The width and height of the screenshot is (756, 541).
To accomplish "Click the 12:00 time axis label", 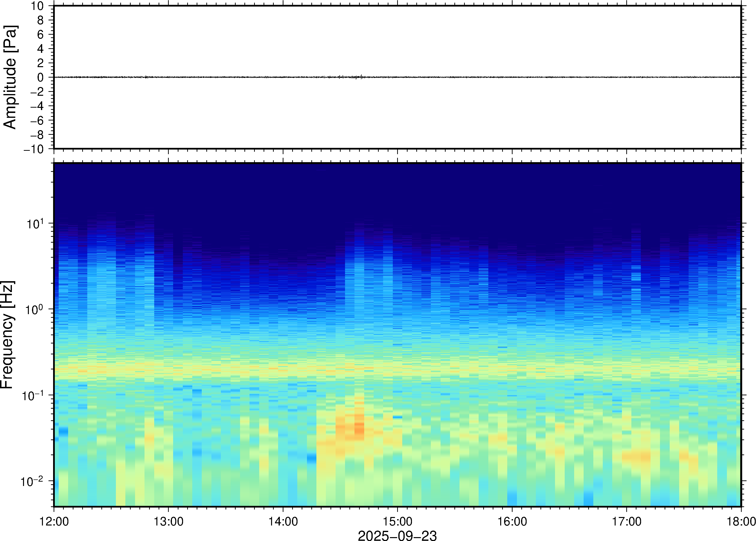I will (54, 521).
